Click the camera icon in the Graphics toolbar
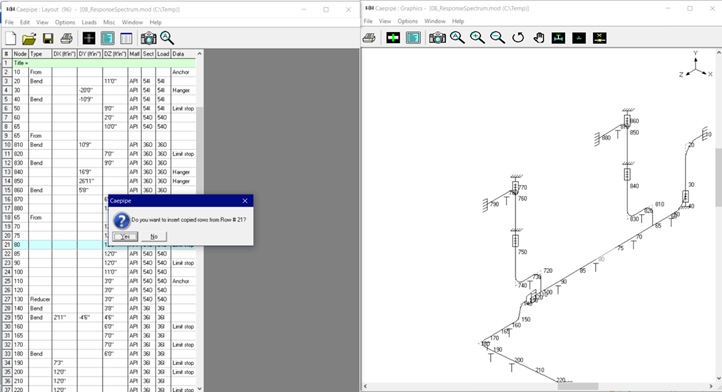The height and width of the screenshot is (392, 722). coord(437,38)
